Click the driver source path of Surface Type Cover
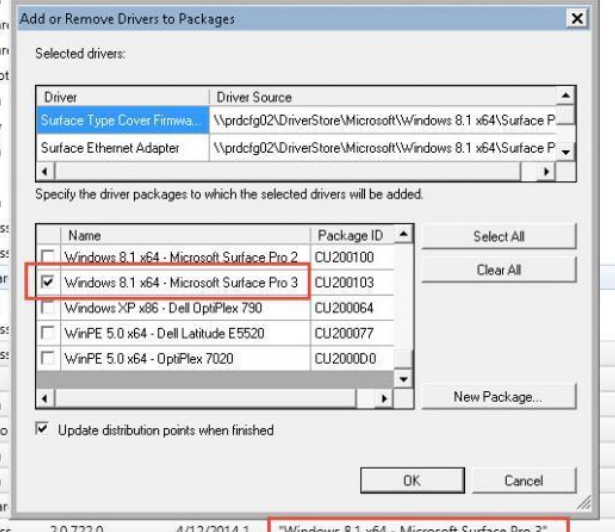Screen dimensions: 615x532 (384, 120)
